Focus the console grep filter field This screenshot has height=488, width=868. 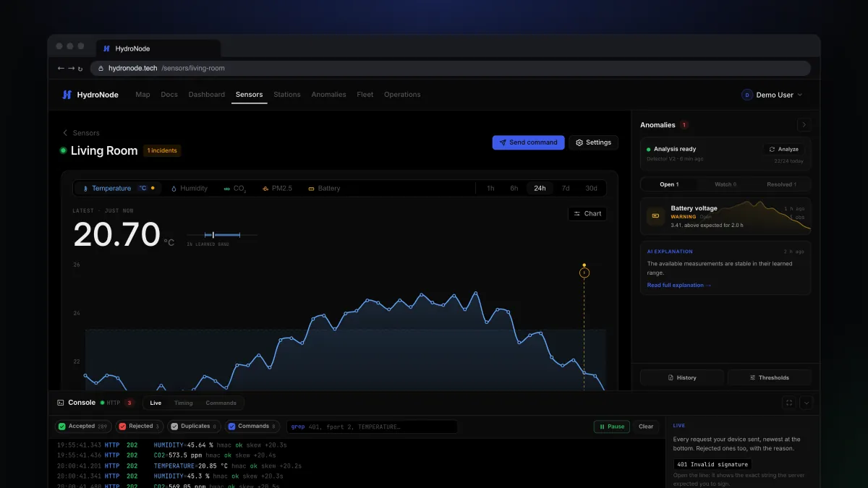click(372, 427)
